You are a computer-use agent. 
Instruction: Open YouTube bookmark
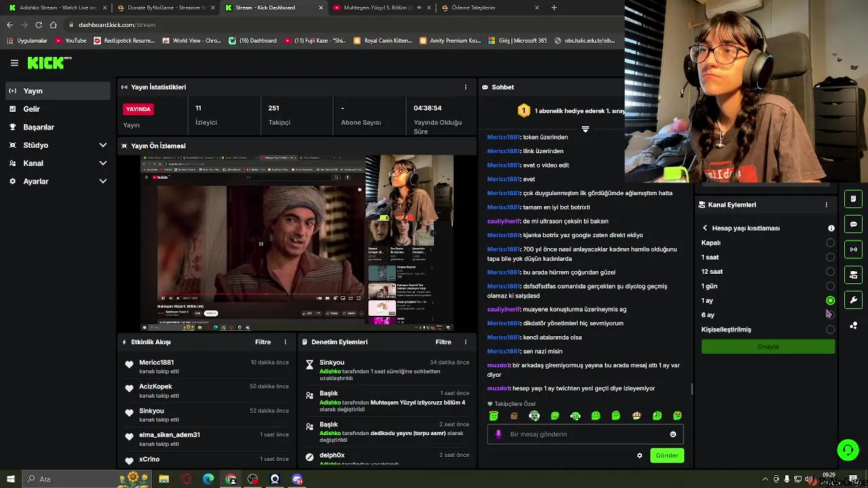tap(71, 41)
